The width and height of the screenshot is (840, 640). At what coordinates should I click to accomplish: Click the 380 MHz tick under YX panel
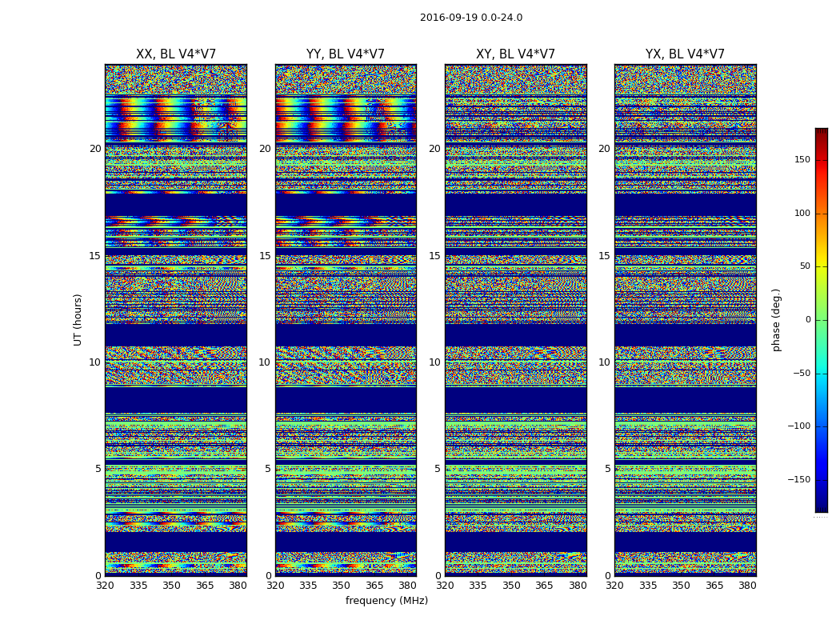point(747,586)
